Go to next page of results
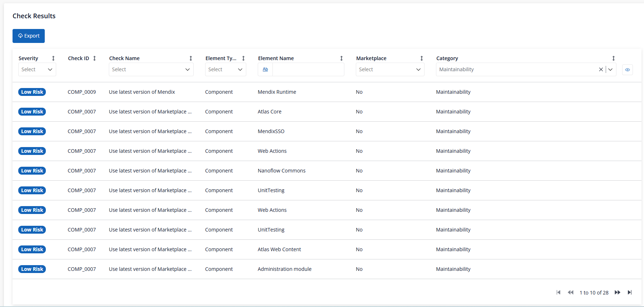This screenshot has width=644, height=307. click(x=618, y=292)
